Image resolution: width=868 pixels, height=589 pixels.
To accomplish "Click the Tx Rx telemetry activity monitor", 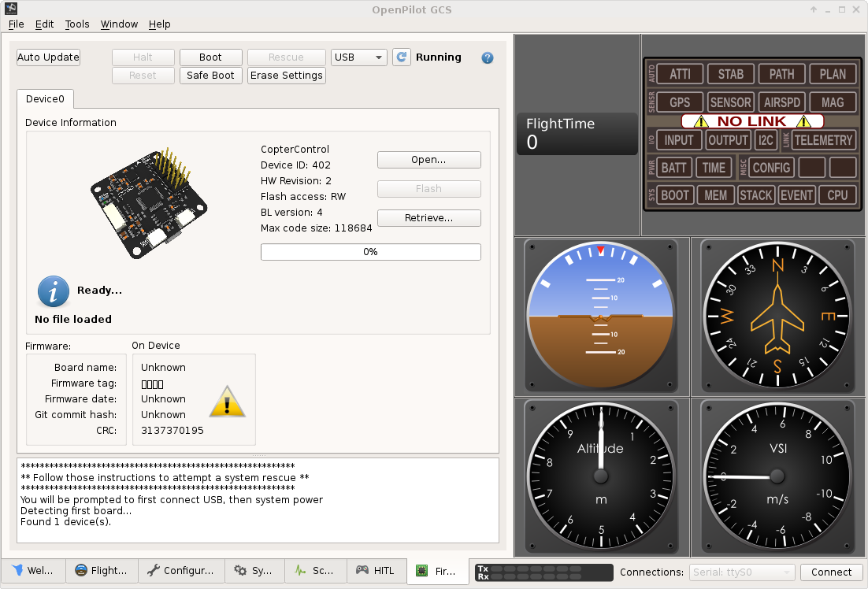I will (x=544, y=572).
